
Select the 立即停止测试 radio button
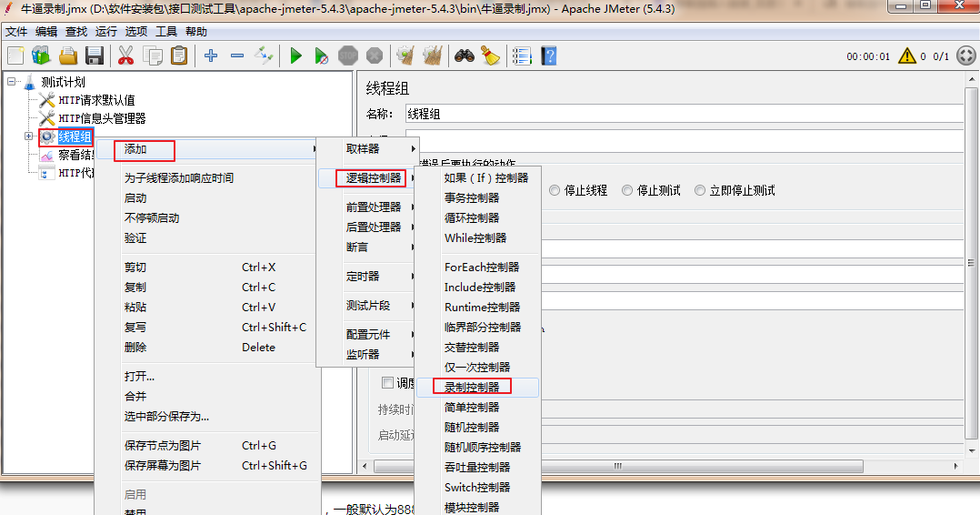[699, 190]
